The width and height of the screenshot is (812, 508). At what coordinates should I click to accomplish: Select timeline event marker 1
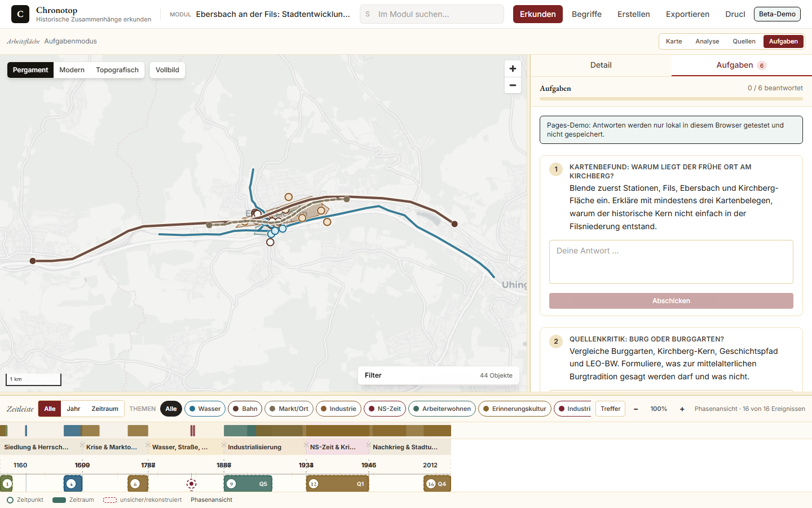click(x=7, y=484)
